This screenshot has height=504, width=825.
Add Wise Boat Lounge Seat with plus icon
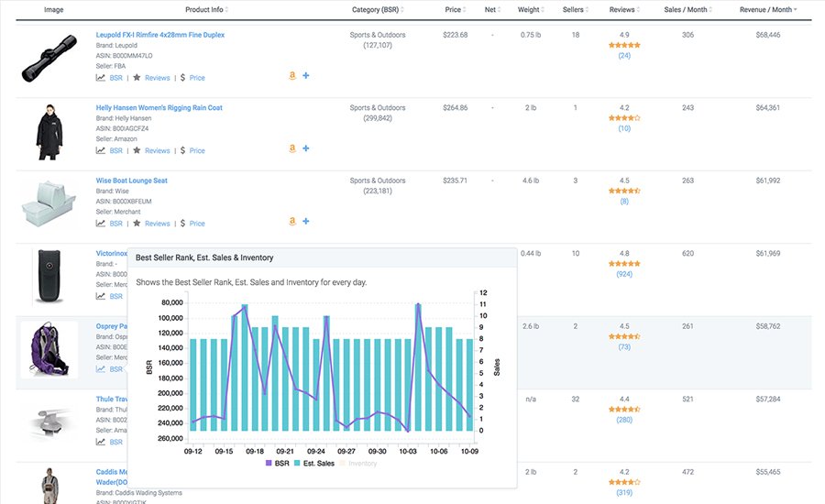tap(305, 222)
